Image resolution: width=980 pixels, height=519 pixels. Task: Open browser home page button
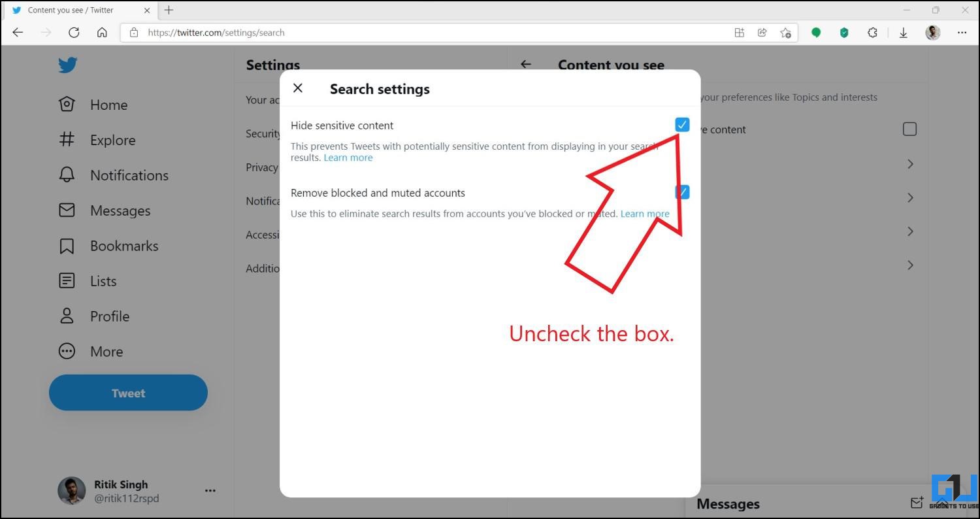click(x=102, y=33)
